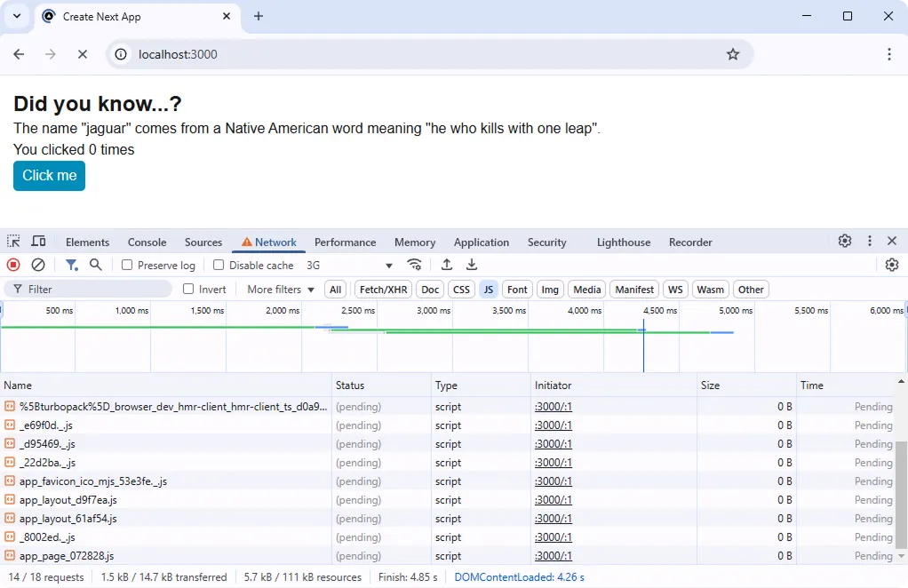Screen dimensions: 908x588
Task: Switch to the Console tab
Action: [146, 242]
